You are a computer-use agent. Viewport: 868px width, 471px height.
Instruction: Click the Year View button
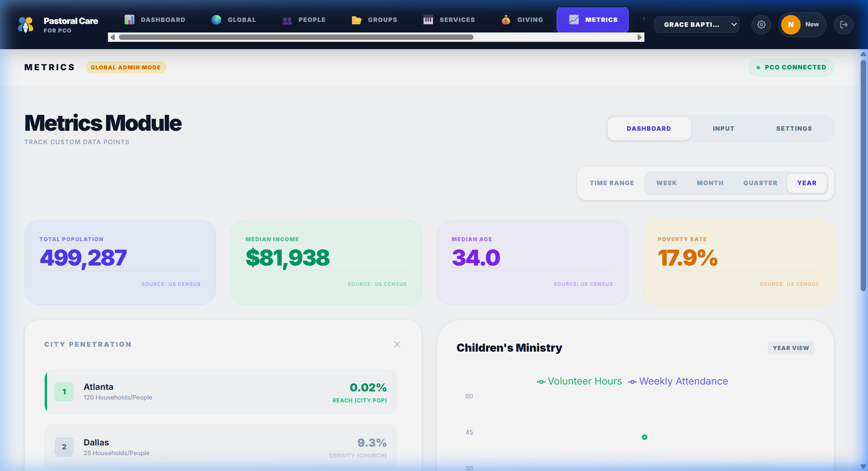790,348
